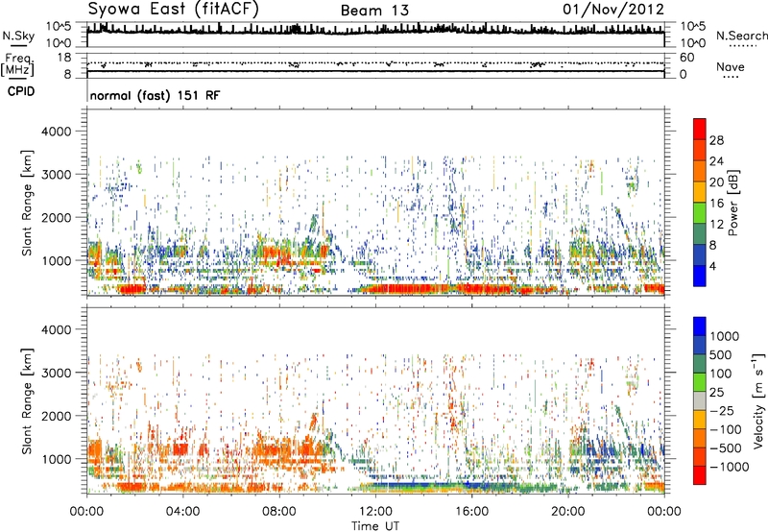Click the "Velocity [m s⁻¹]" color bar title
The height and width of the screenshot is (532, 768).
click(757, 401)
